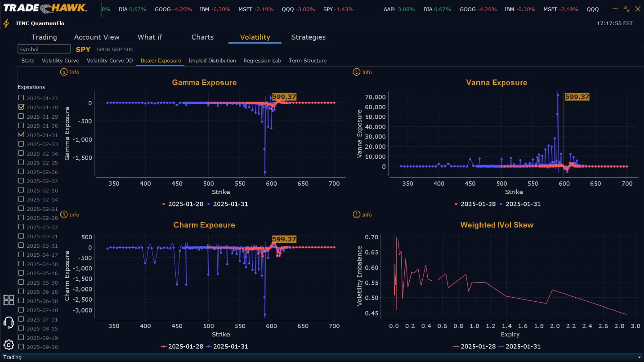Switch to the Strategies tab

[x=308, y=37]
